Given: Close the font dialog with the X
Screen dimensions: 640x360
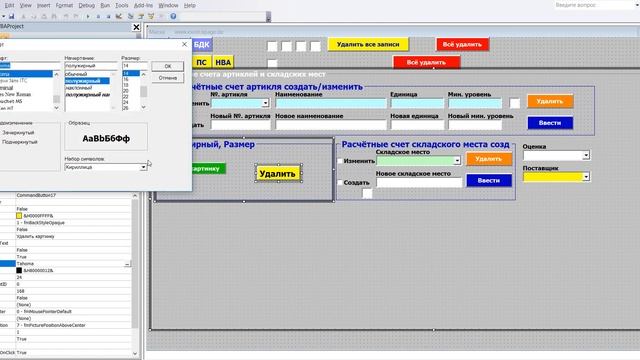Looking at the screenshot, I should (184, 44).
